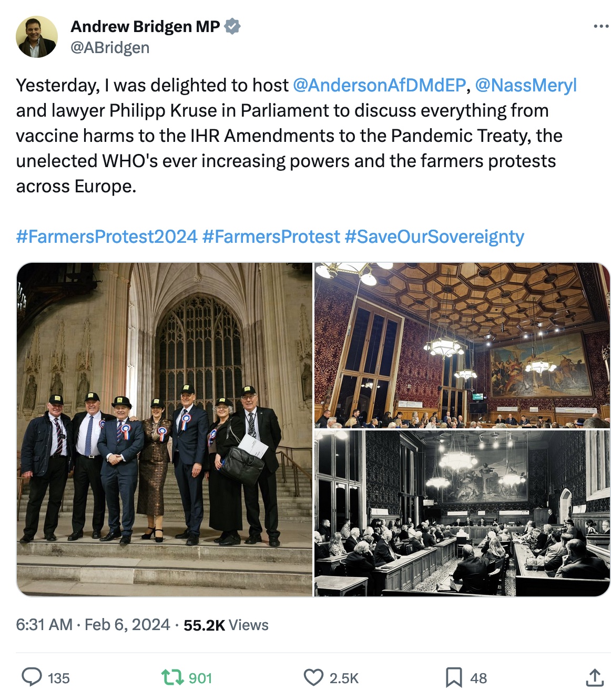611x700 pixels.
Task: Bookmark this tweet
Action: (453, 677)
